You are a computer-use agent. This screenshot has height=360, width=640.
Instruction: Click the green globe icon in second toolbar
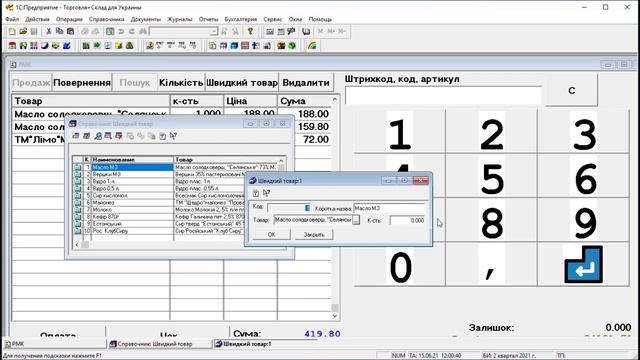(x=292, y=46)
